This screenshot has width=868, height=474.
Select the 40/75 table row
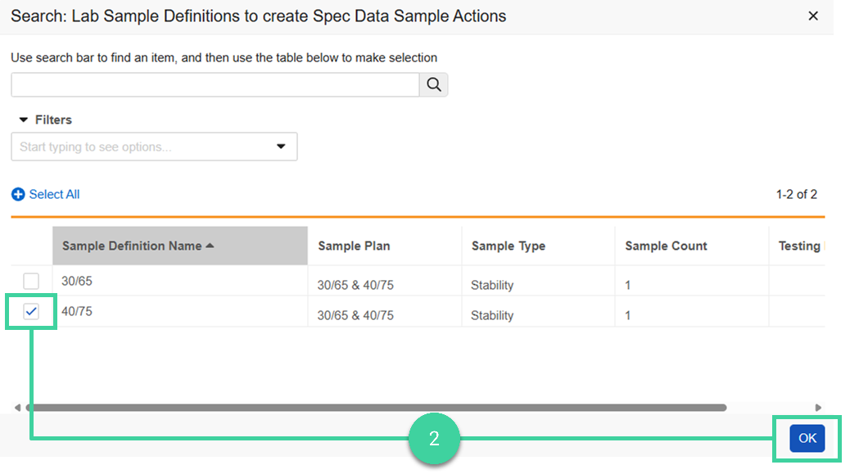(x=246, y=312)
